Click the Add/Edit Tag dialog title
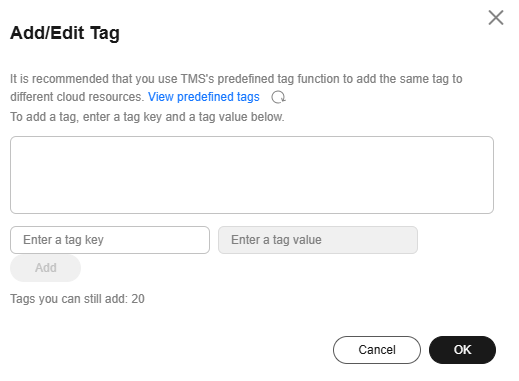 [x=65, y=33]
